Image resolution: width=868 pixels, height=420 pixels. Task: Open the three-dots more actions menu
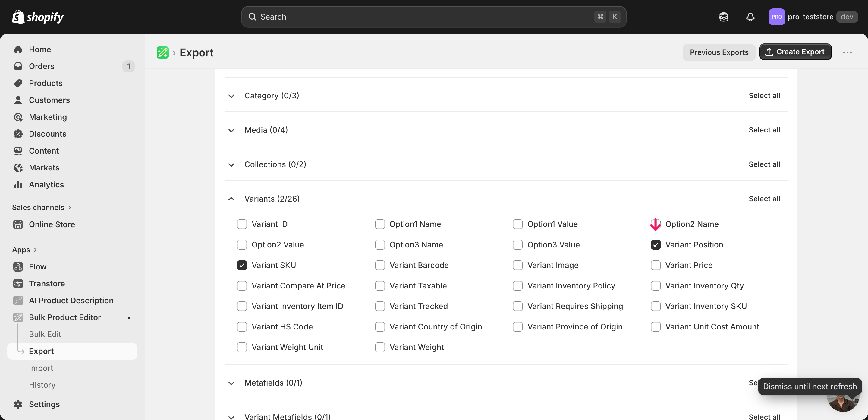coord(847,52)
